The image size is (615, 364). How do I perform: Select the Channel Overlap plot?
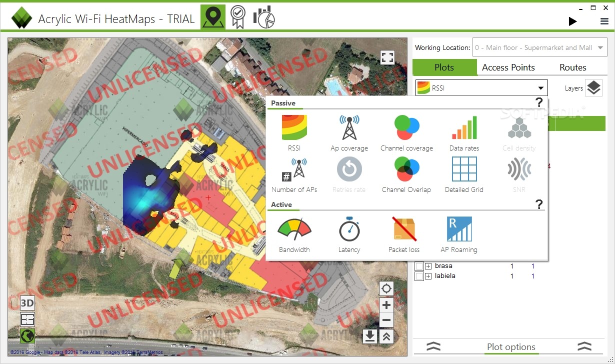(x=406, y=169)
